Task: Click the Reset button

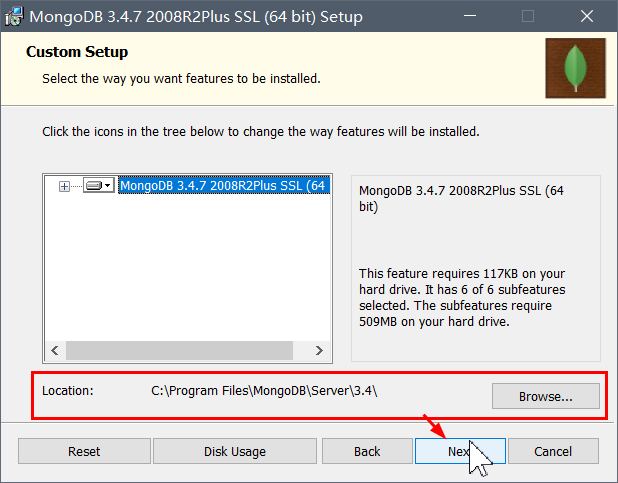Action: (84, 451)
